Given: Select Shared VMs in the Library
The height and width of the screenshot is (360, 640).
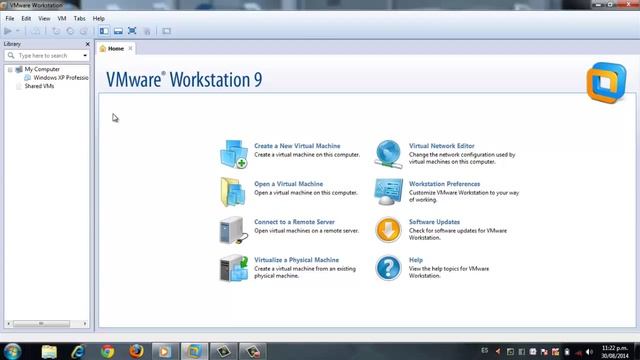Looking at the screenshot, I should (x=39, y=86).
